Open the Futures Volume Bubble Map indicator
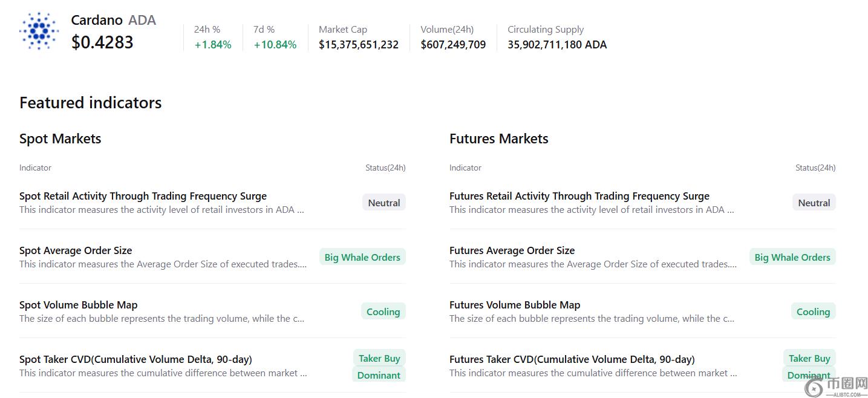This screenshot has height=398, width=868. click(515, 305)
